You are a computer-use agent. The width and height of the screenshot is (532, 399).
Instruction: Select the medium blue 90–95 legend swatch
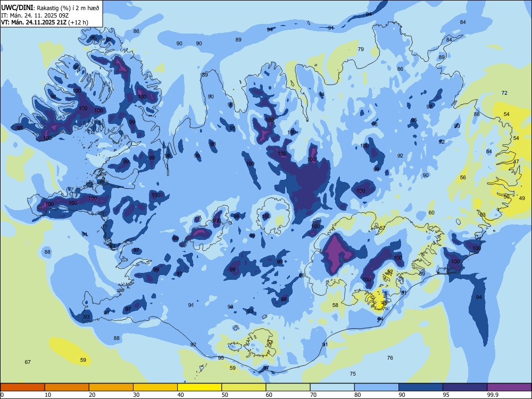[x=421, y=387]
